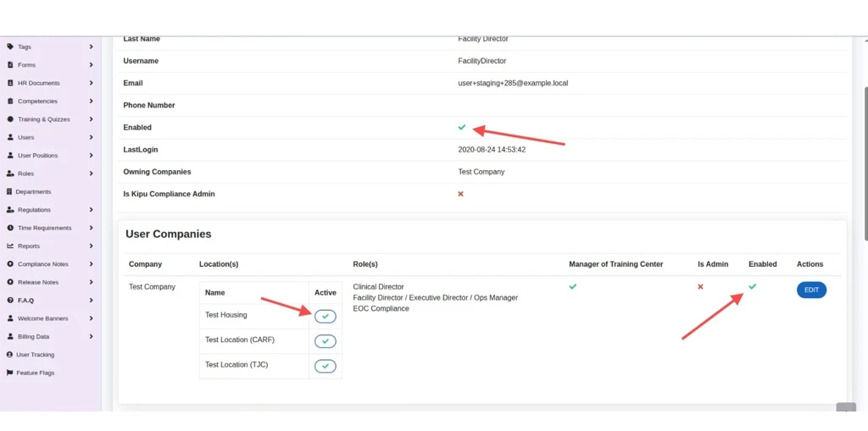The height and width of the screenshot is (431, 868).
Task: Click the Training & Quizzes icon
Action: pyautogui.click(x=10, y=119)
